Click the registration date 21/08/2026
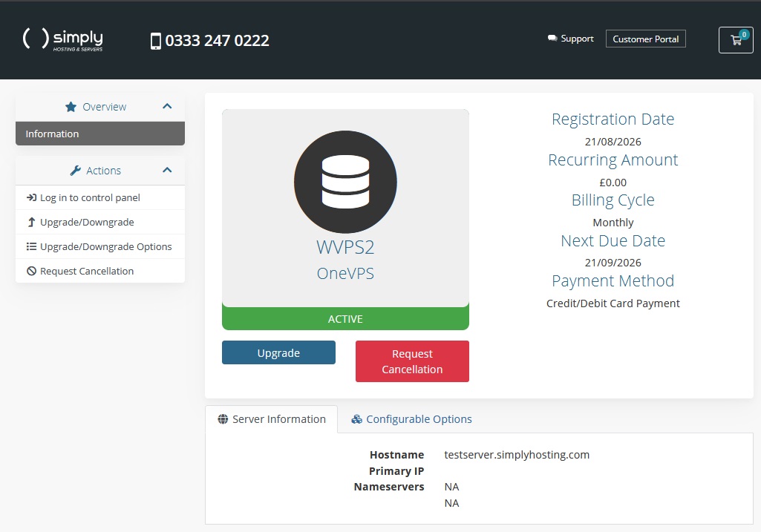The image size is (761, 532). tap(613, 142)
